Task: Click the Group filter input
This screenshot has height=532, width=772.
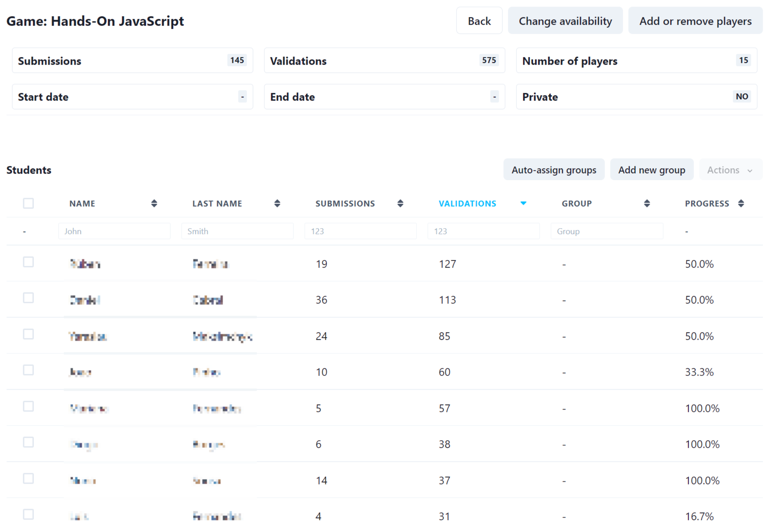Action: (x=607, y=231)
